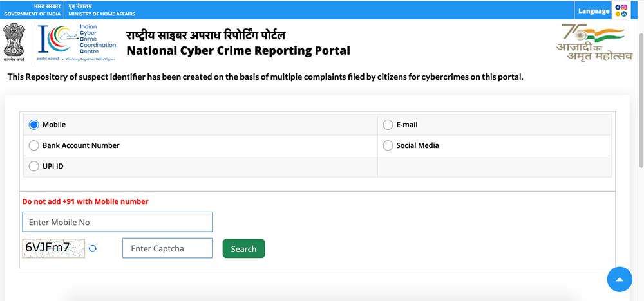The width and height of the screenshot is (644, 301).
Task: Open the LinkedIn social icon
Action: [624, 14]
